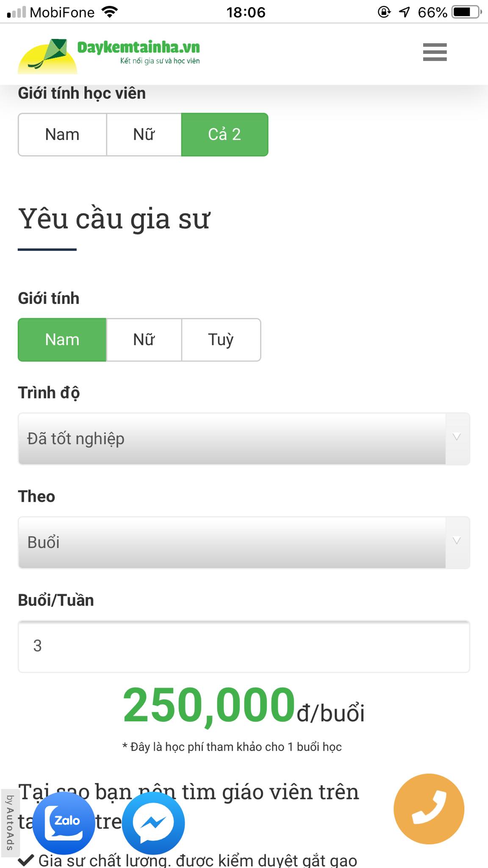Select Nam for student gender
Image resolution: width=488 pixels, height=868 pixels.
[62, 134]
